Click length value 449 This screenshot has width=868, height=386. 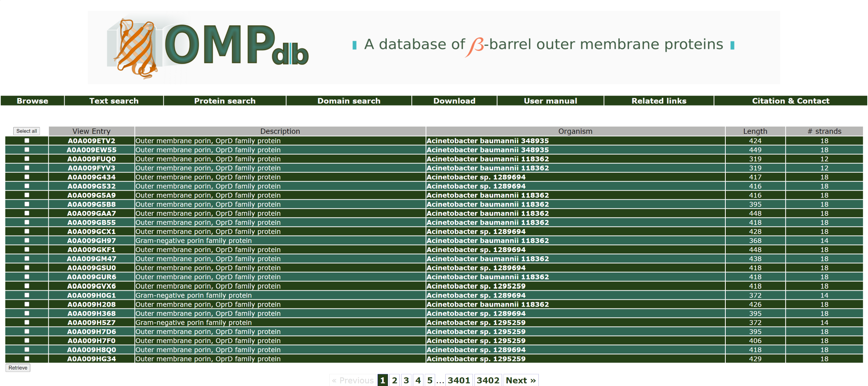coord(755,150)
